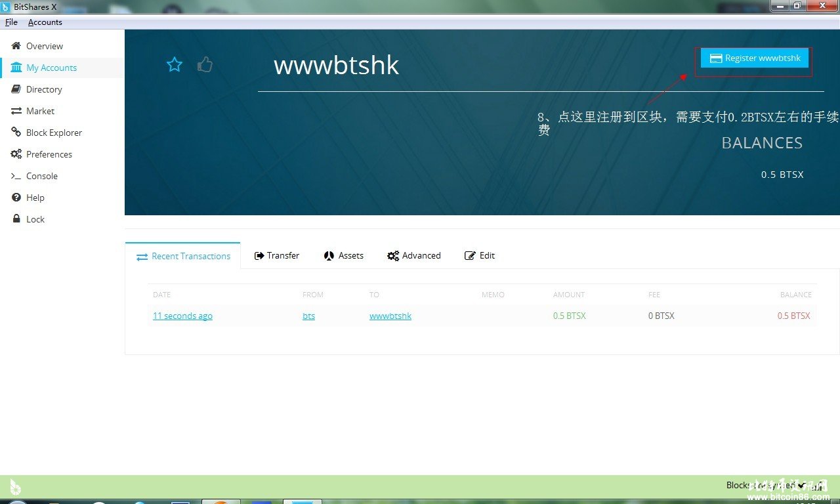The height and width of the screenshot is (504, 840).
Task: Open Preferences gears icon
Action: pyautogui.click(x=16, y=154)
